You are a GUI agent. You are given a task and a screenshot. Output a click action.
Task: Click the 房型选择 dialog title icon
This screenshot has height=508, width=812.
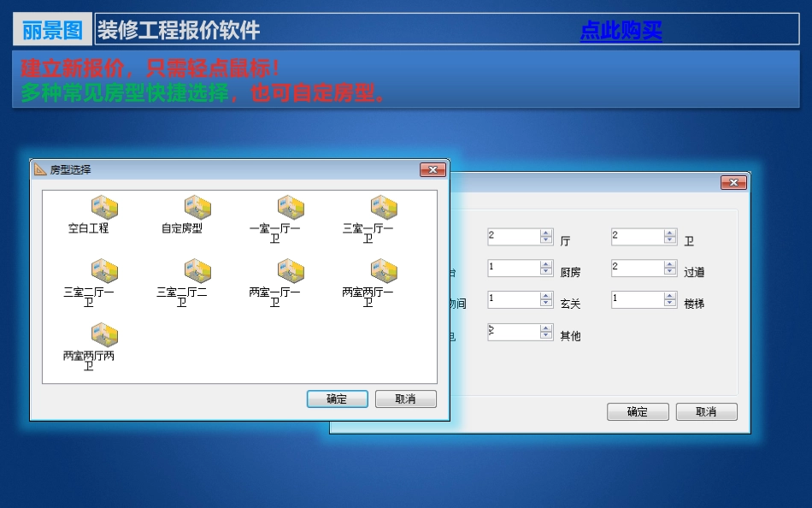click(x=40, y=169)
